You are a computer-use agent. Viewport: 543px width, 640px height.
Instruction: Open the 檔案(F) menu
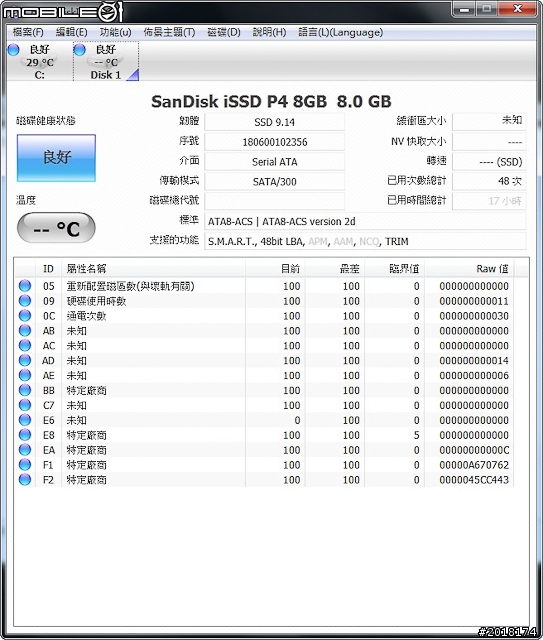pos(28,32)
